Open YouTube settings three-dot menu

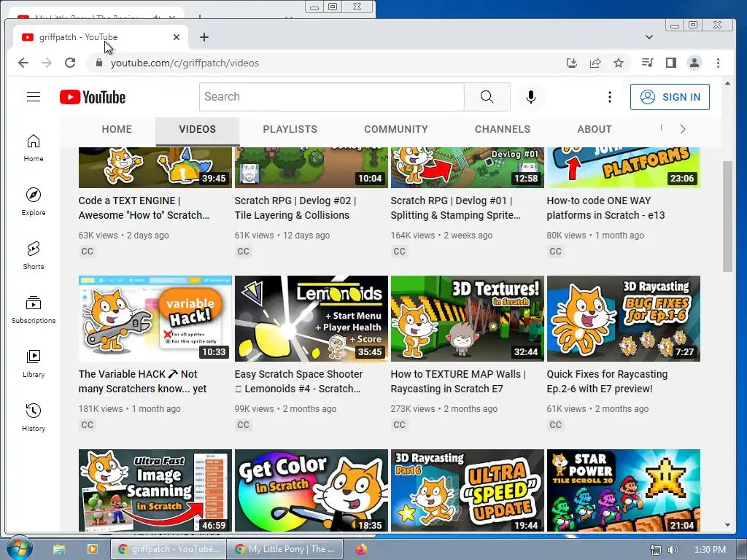pyautogui.click(x=609, y=97)
